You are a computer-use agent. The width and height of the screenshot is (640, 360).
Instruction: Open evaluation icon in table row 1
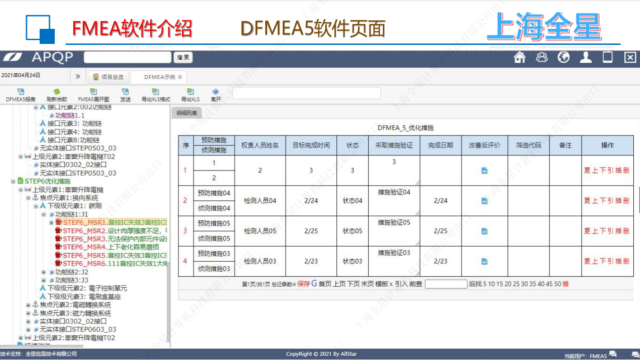tap(484, 171)
